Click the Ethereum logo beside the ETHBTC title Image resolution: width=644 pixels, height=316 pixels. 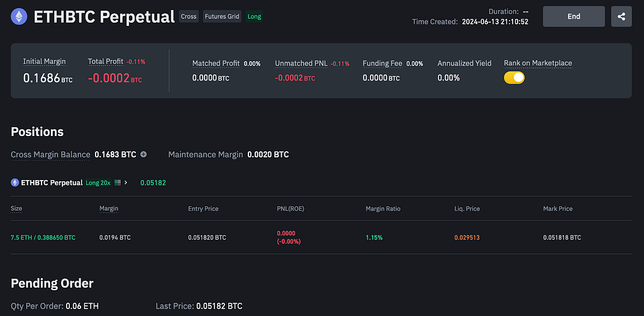pos(19,17)
